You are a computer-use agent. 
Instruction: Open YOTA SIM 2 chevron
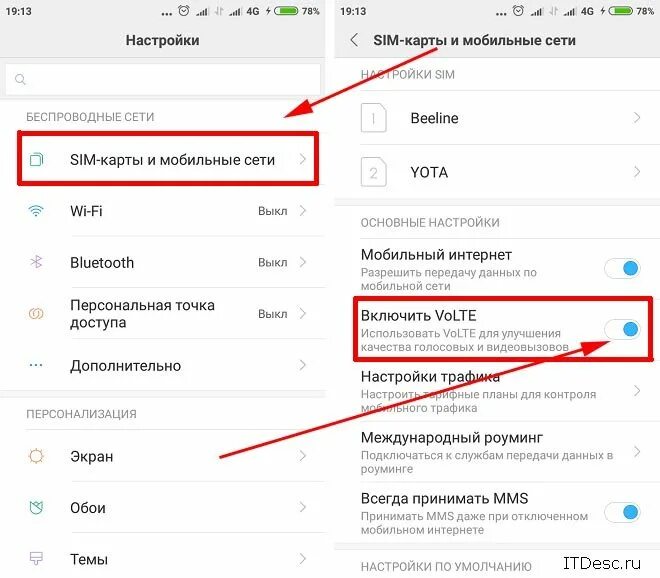(637, 172)
